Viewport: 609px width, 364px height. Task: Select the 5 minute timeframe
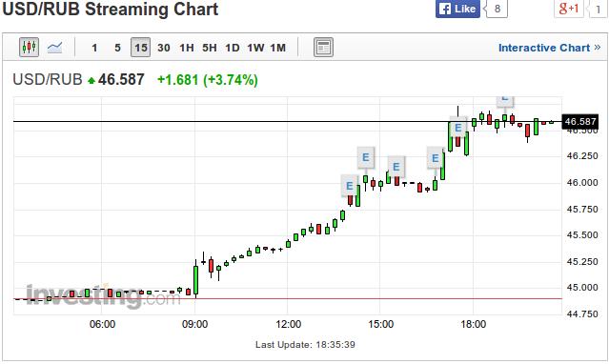117,48
